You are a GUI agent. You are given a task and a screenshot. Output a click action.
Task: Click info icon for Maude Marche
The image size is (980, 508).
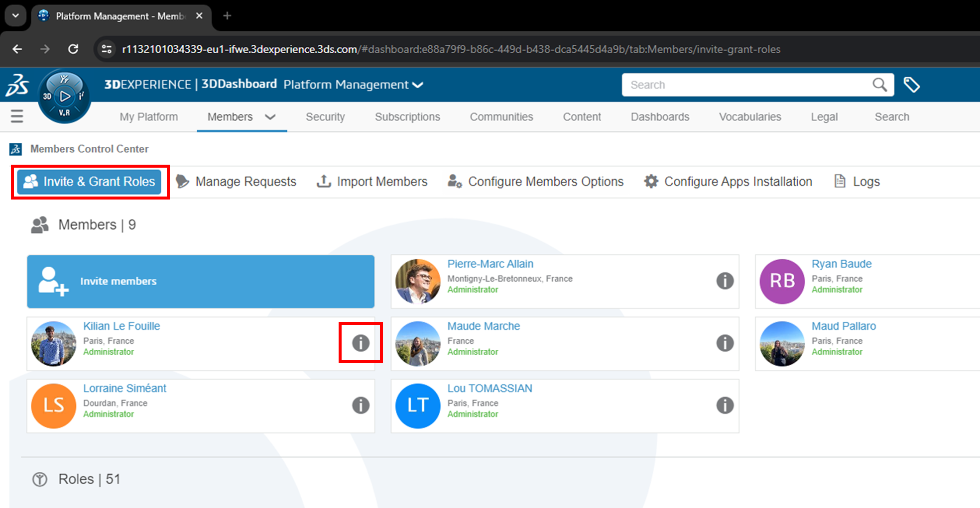point(725,343)
